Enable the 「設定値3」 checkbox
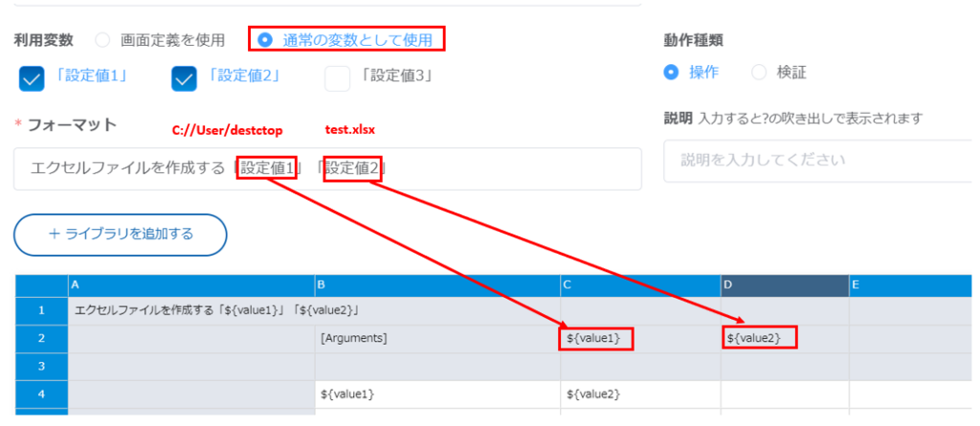Image resolution: width=980 pixels, height=426 pixels. (337, 78)
